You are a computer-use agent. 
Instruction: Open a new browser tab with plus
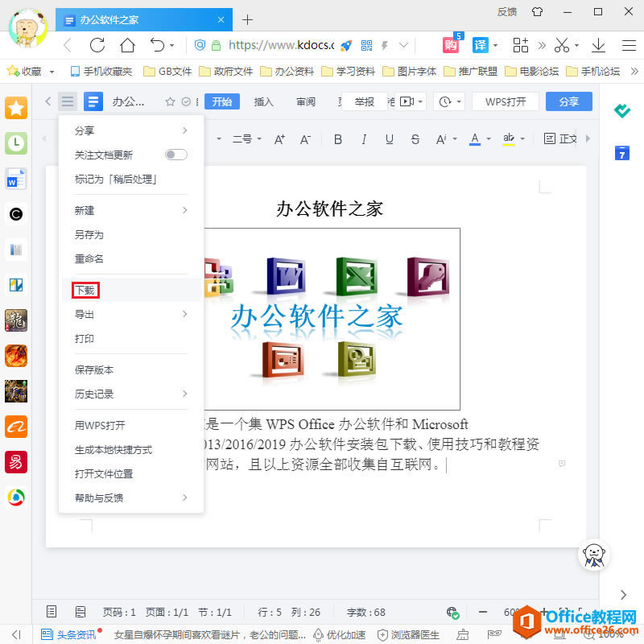click(x=247, y=19)
